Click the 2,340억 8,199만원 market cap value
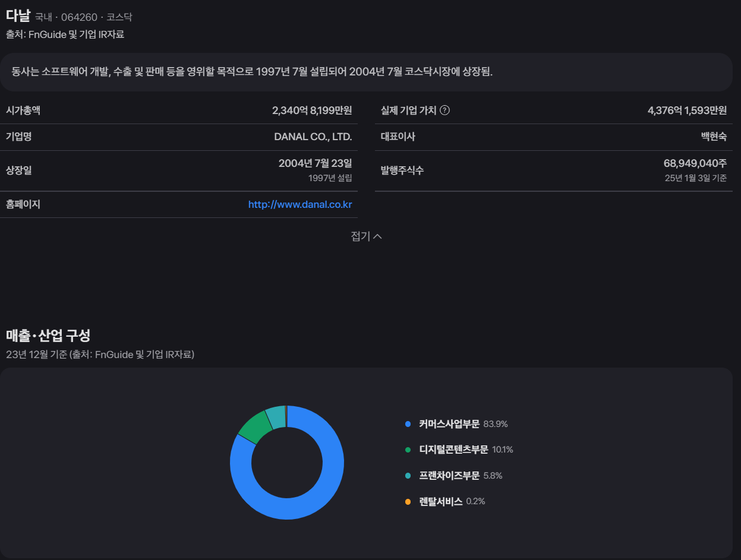741x560 pixels. (x=312, y=110)
